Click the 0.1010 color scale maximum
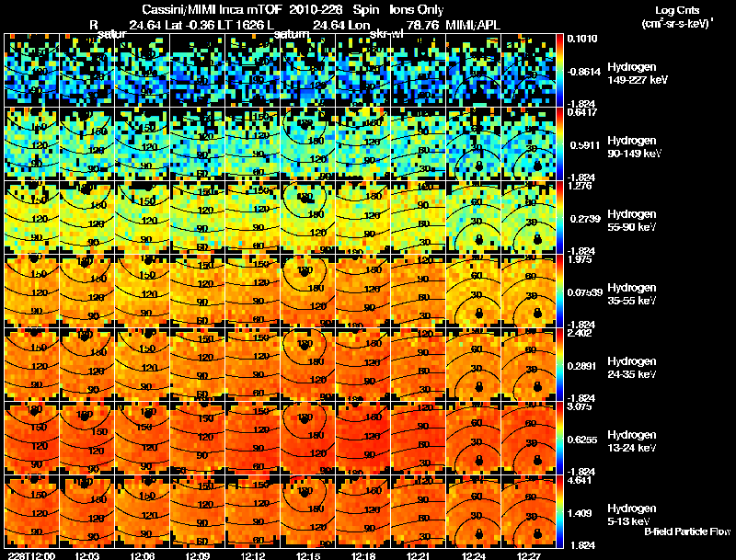Viewport: 736px width, 560px height. click(x=582, y=39)
